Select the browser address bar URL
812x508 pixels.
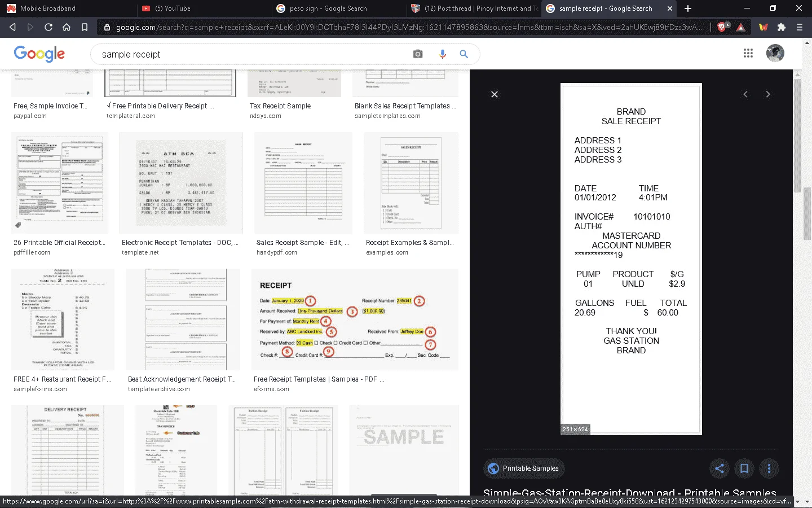pos(409,27)
